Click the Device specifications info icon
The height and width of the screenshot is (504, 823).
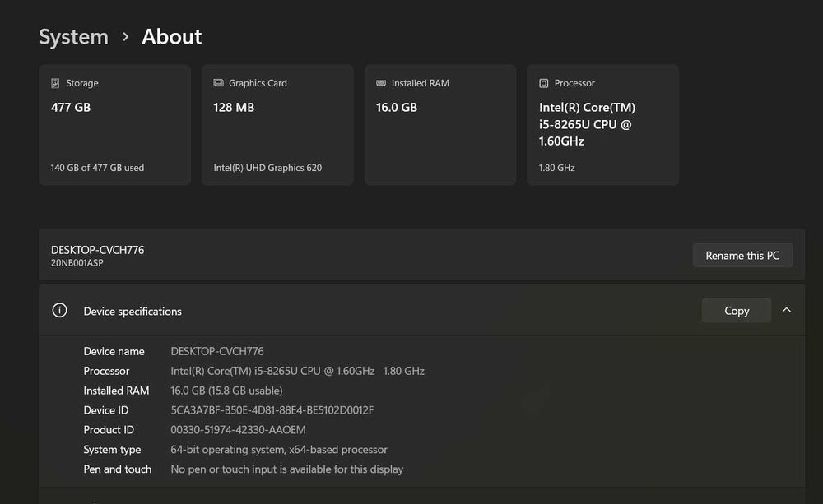click(60, 311)
